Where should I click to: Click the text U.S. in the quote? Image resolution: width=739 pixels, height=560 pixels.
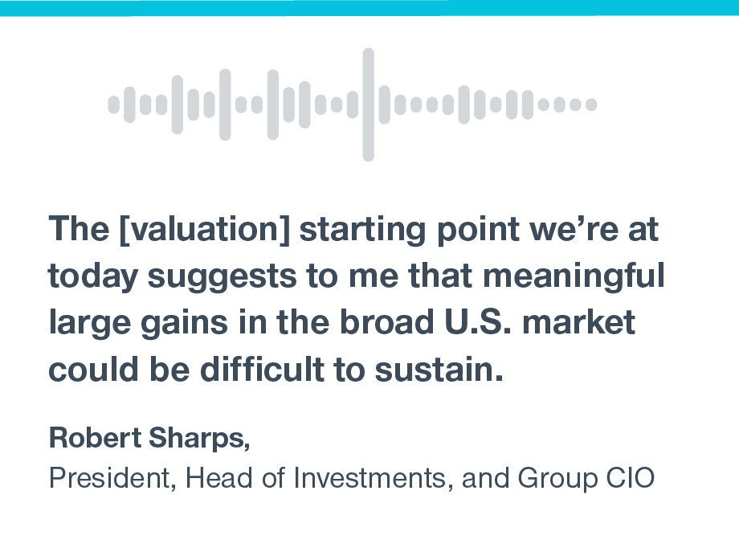477,322
